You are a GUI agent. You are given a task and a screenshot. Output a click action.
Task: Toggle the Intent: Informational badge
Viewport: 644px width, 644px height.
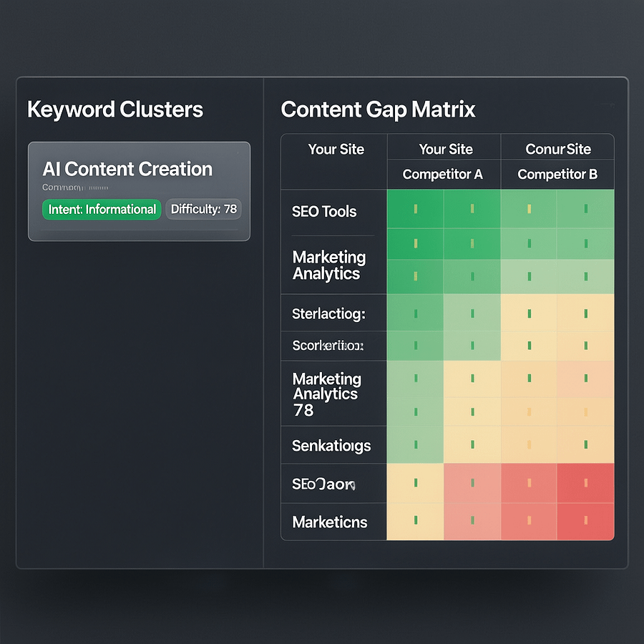pos(101,209)
